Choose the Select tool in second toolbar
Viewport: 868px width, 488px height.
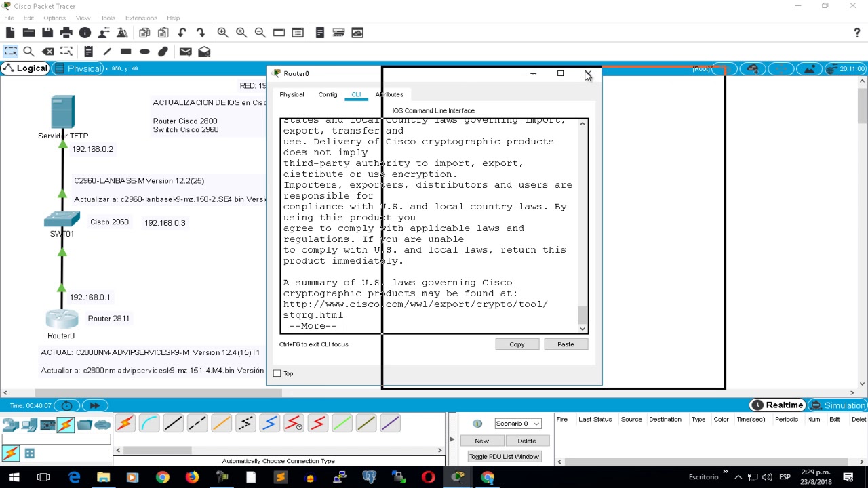pos(10,52)
